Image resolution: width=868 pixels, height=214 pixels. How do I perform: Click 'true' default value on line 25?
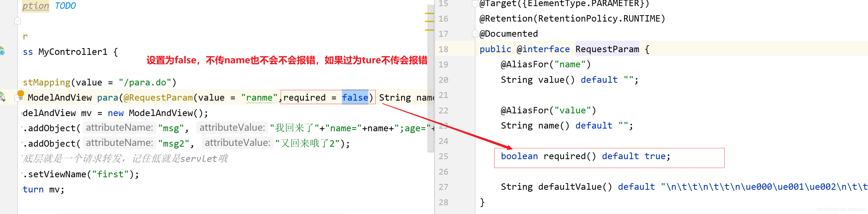(655, 156)
